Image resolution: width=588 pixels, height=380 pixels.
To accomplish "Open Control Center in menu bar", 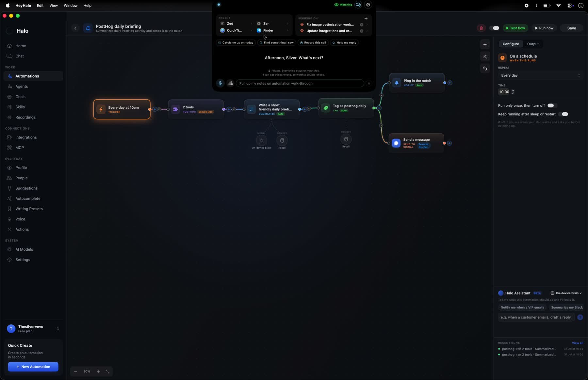I will (570, 6).
